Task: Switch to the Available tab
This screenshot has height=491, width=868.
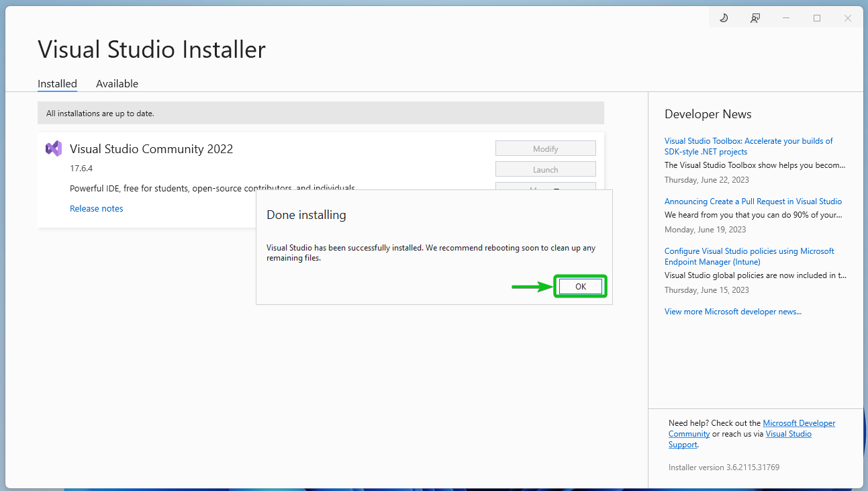Action: coord(117,84)
